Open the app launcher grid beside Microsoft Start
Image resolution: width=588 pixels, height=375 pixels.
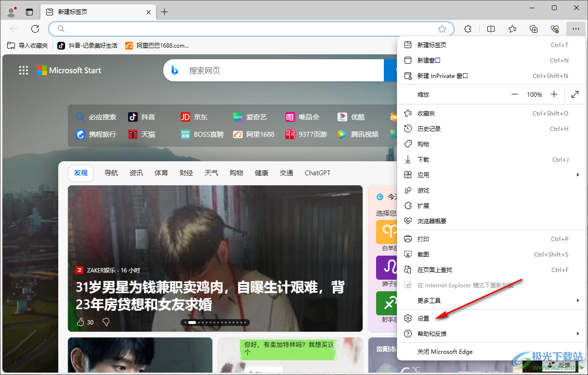23,70
